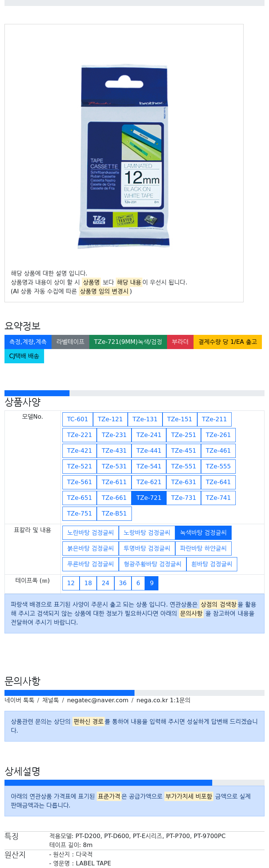Pick 흰바탕 검정글씨 tape color

pos(211,564)
